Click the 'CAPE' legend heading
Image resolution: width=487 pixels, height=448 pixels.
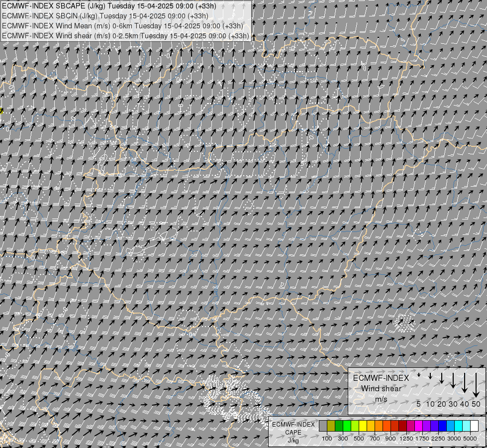pos(293,433)
